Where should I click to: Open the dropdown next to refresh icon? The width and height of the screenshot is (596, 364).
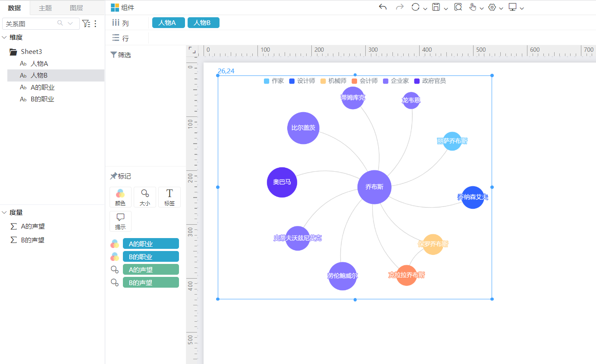[425, 8]
